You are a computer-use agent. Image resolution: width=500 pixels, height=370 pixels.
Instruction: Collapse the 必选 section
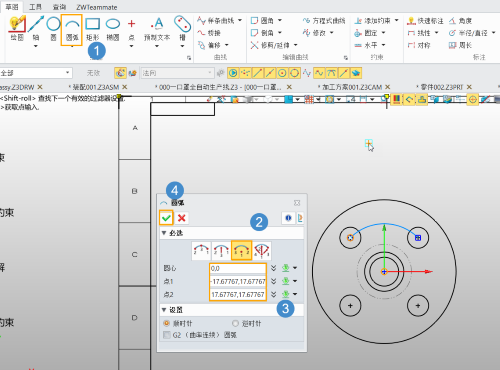pyautogui.click(x=164, y=233)
